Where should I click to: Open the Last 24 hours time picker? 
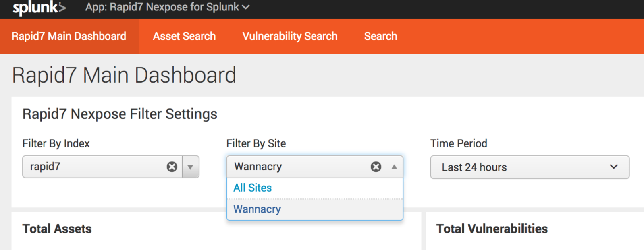coord(530,167)
